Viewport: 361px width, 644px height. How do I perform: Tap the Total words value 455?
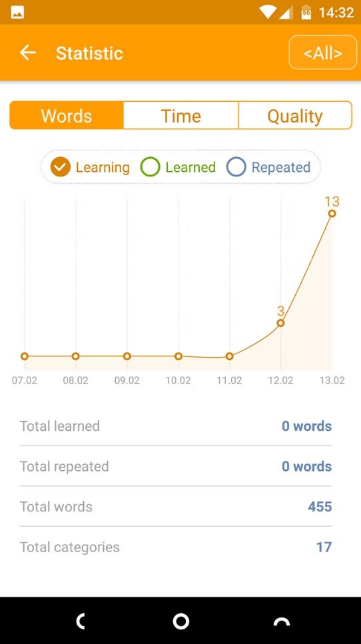(320, 506)
